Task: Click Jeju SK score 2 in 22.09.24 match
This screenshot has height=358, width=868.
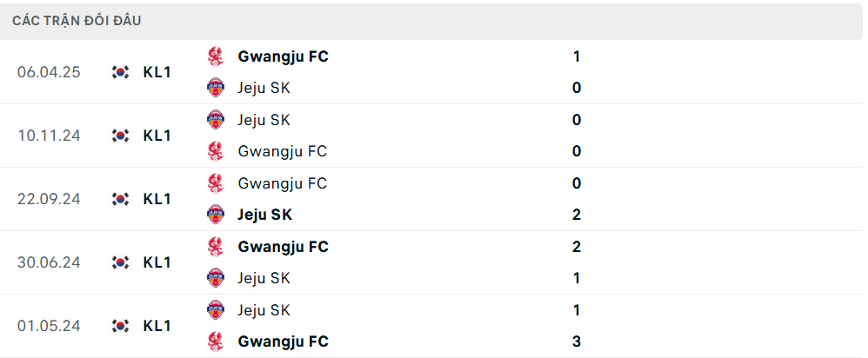Action: coord(577,215)
